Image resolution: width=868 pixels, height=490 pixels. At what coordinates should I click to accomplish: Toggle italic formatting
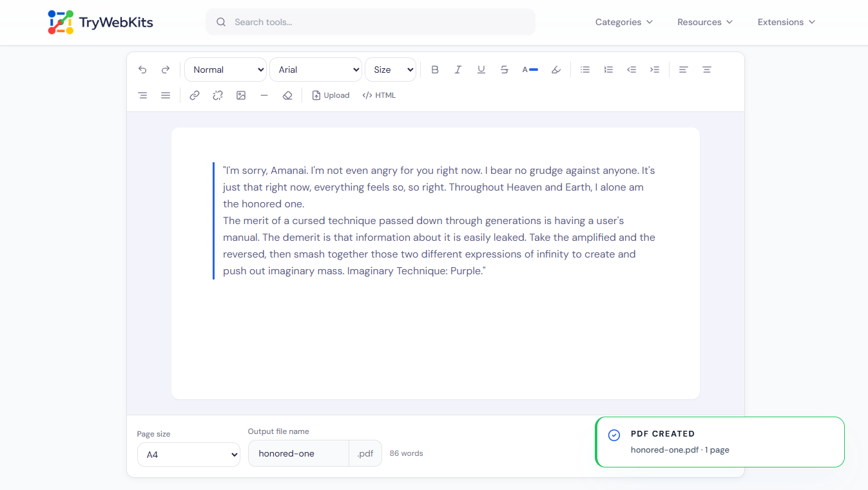[458, 70]
